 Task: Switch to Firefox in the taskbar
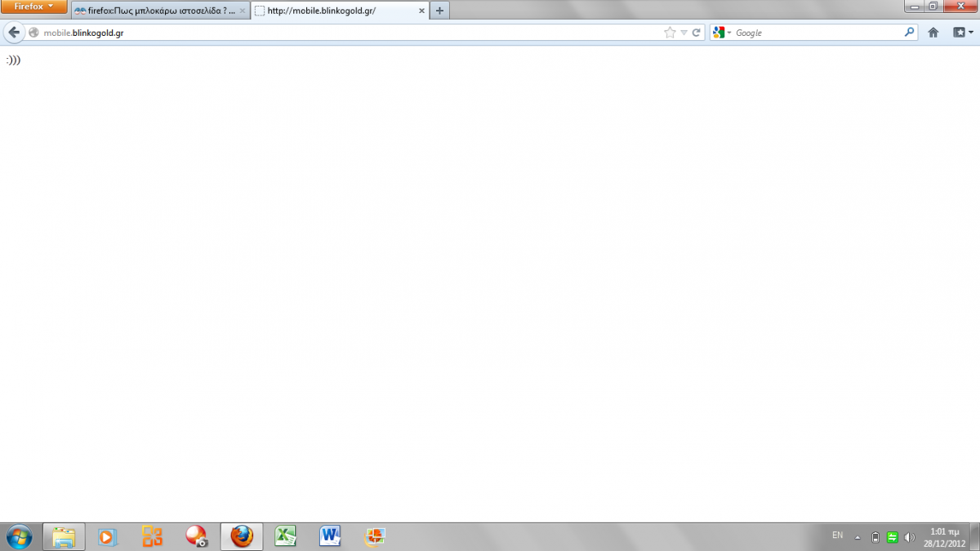pos(242,536)
